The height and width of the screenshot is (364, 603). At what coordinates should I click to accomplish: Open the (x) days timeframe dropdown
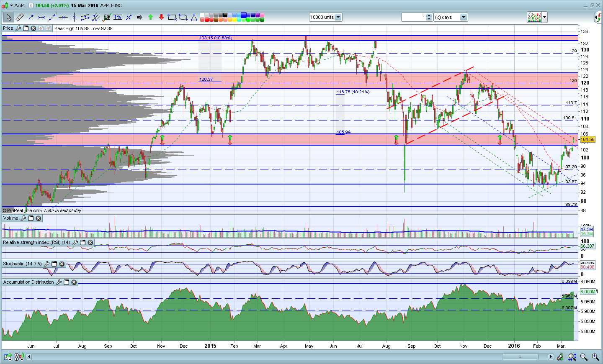pos(463,17)
